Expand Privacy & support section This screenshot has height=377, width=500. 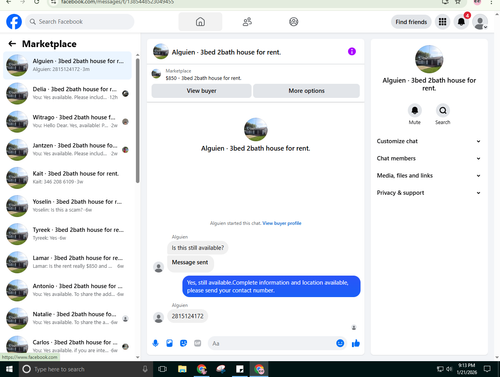(x=429, y=193)
